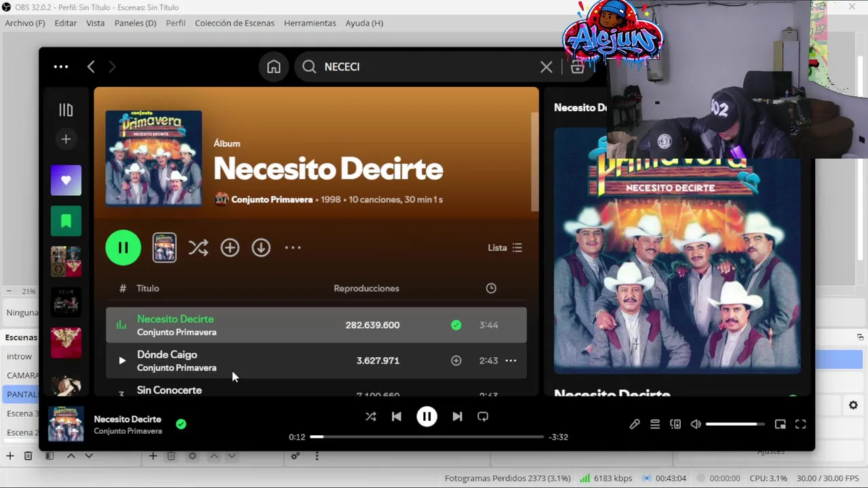The image size is (868, 488).
Task: Pause playback in the player bar
Action: pyautogui.click(x=427, y=417)
